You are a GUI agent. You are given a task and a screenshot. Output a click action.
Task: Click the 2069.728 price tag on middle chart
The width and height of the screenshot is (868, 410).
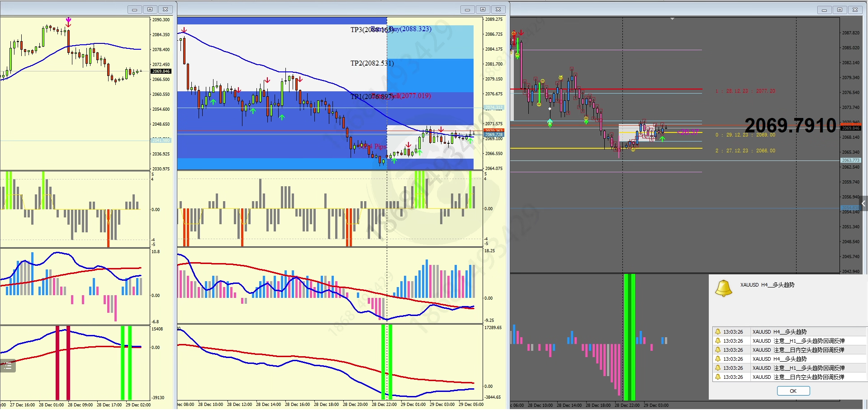[x=493, y=135]
